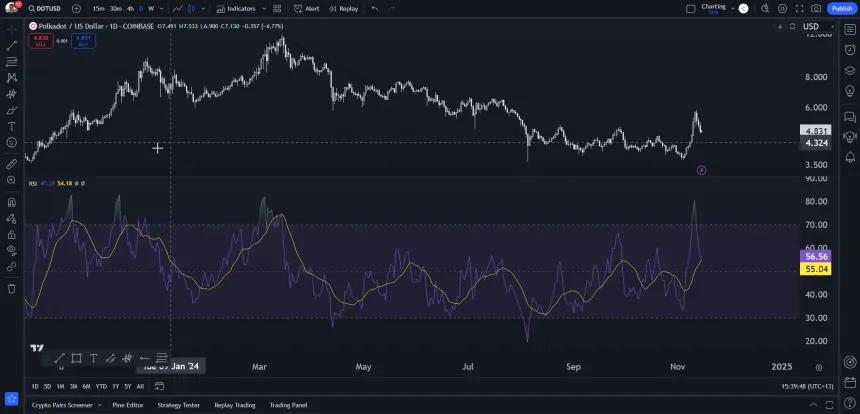Switch to the Pine Editor tab
The image size is (860, 414).
[x=128, y=405]
